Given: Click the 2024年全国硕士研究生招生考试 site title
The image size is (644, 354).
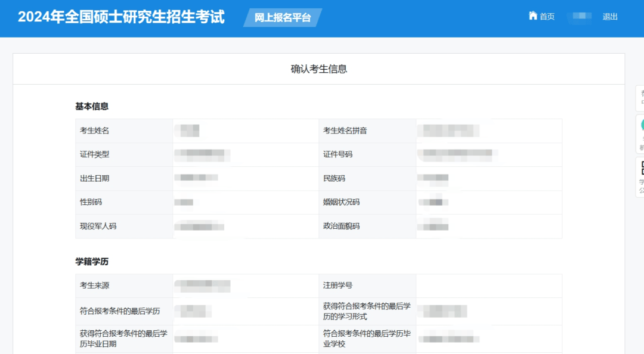Looking at the screenshot, I should click(121, 17).
